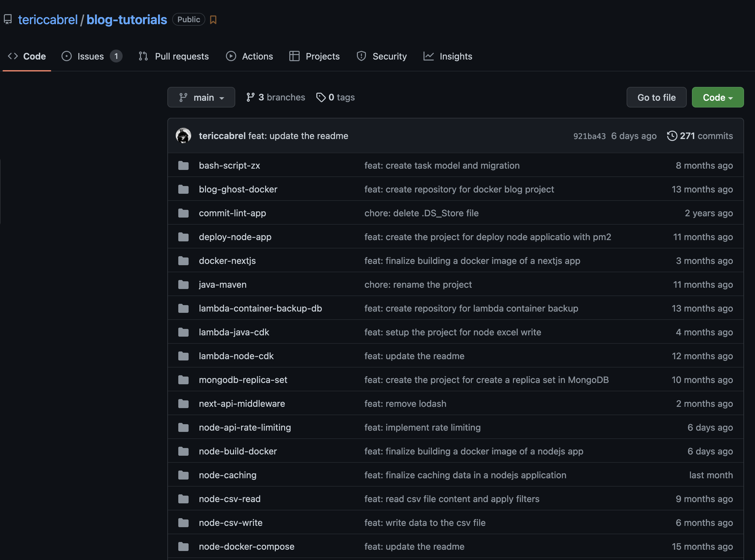Open the Projects tab

pyautogui.click(x=314, y=56)
